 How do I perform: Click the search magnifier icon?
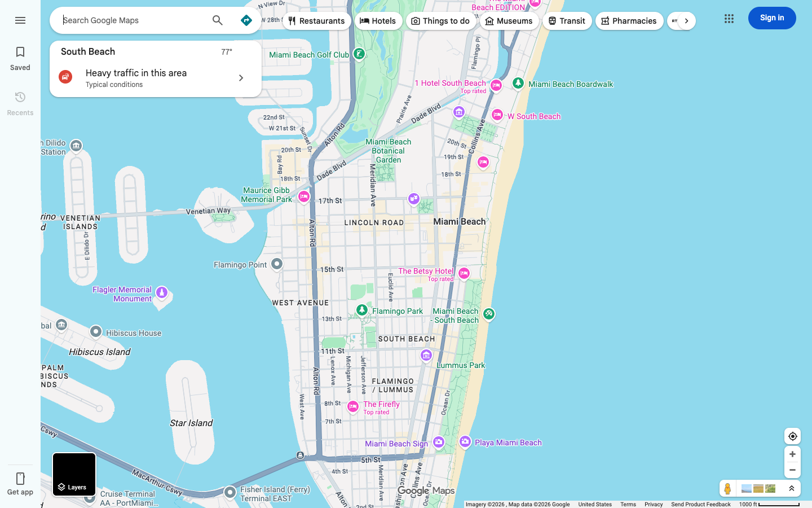coord(218,20)
